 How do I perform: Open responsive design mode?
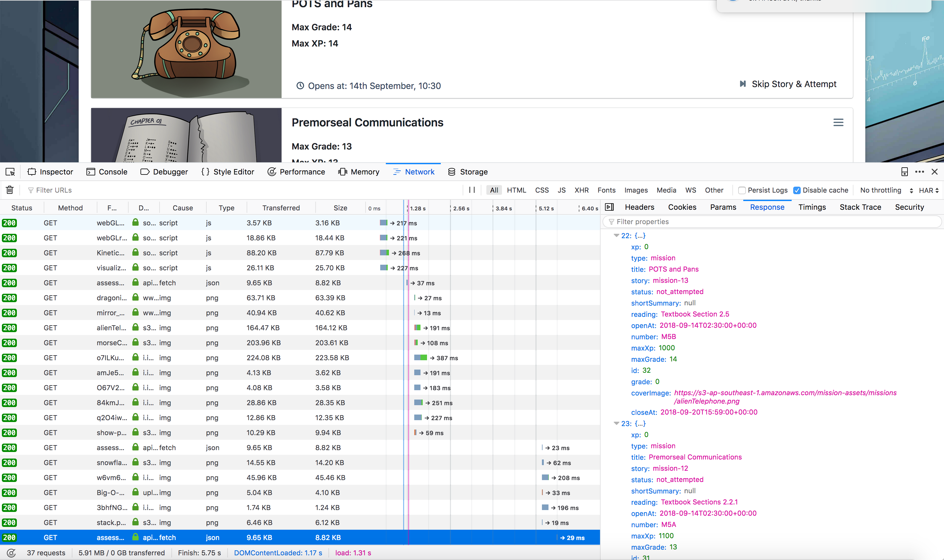(904, 172)
